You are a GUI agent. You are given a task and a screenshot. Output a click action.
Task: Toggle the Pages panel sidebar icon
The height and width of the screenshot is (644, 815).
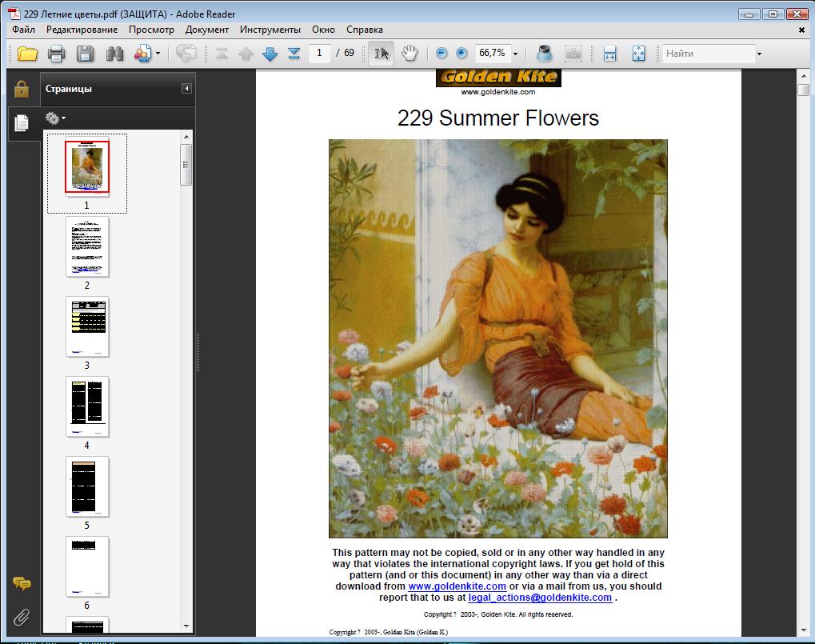pos(22,123)
